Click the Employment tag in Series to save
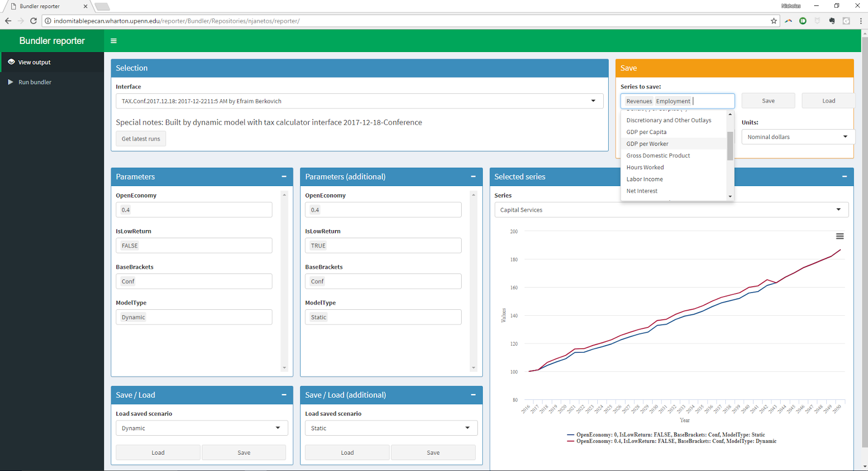868x471 pixels. click(x=673, y=101)
